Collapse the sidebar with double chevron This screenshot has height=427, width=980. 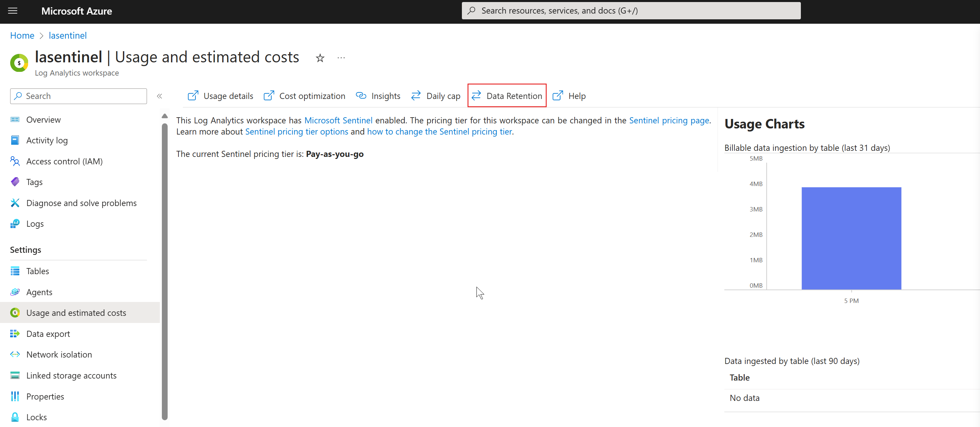pyautogui.click(x=159, y=96)
